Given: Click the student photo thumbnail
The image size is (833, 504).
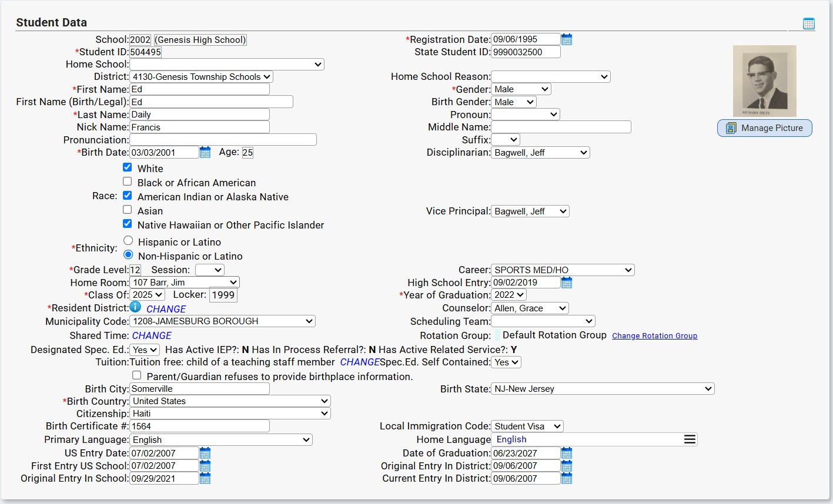Looking at the screenshot, I should [764, 81].
